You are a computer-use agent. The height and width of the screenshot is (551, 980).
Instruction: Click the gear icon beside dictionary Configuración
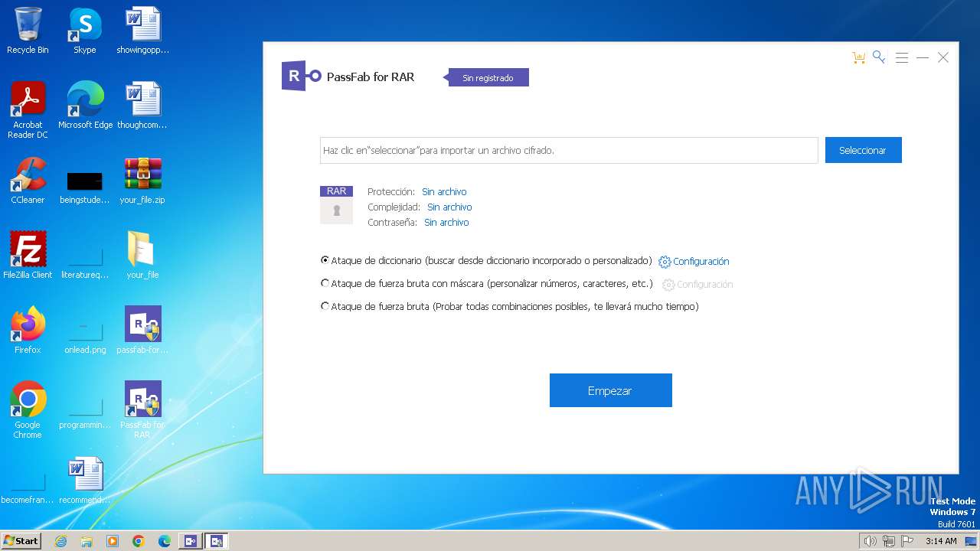(665, 262)
